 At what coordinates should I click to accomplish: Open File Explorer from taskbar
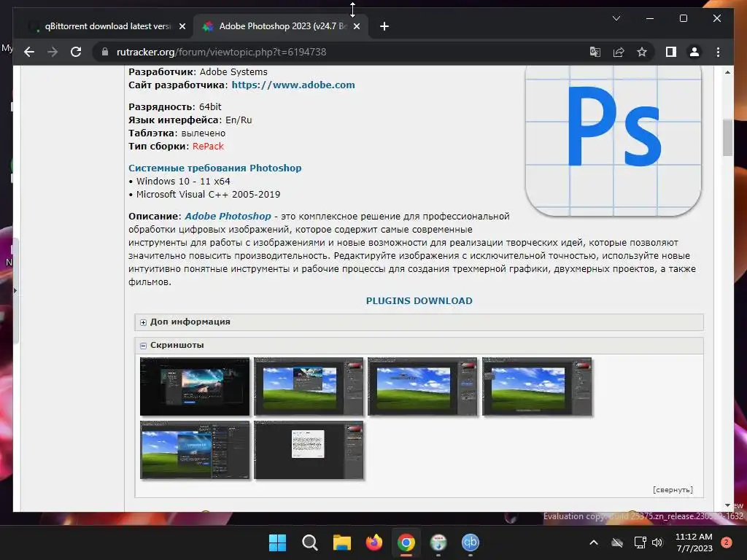(x=341, y=542)
